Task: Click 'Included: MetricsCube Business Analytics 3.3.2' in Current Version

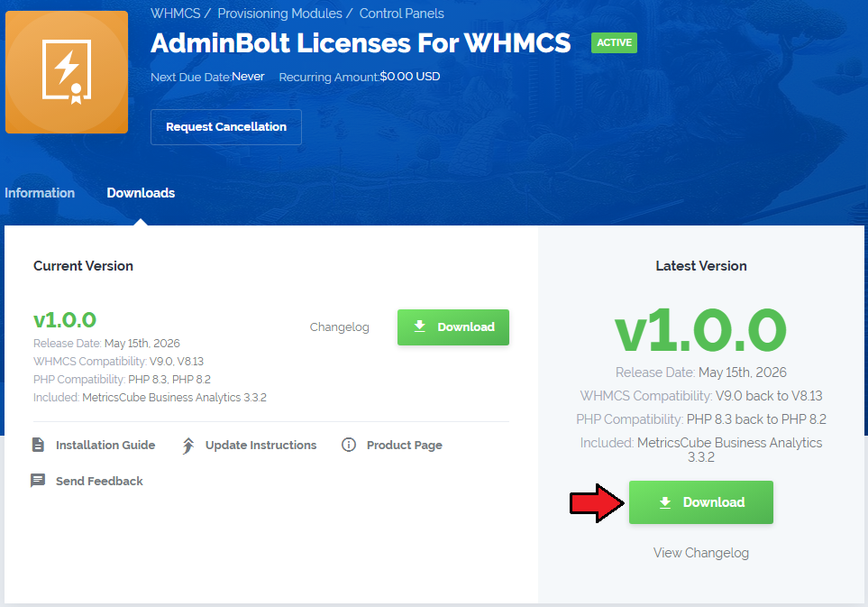Action: 150,398
